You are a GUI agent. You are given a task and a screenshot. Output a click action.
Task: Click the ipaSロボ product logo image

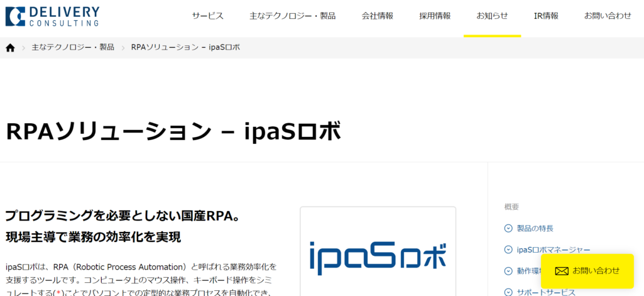(378, 259)
